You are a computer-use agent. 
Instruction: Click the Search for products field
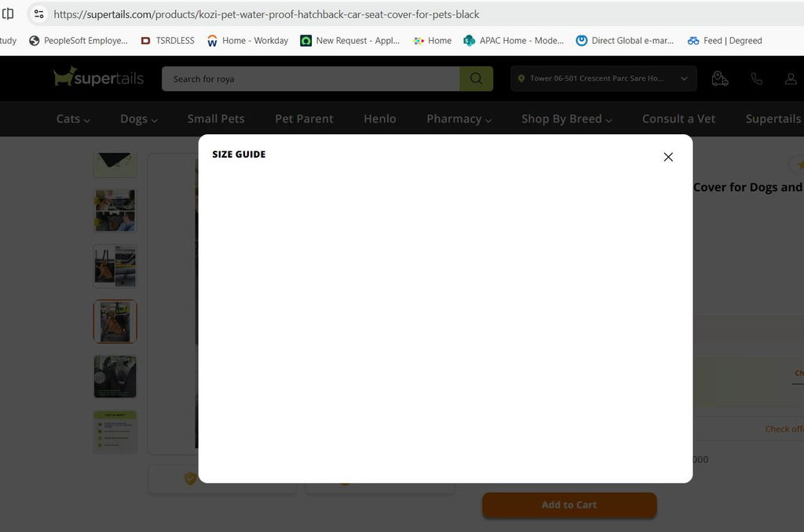click(311, 79)
